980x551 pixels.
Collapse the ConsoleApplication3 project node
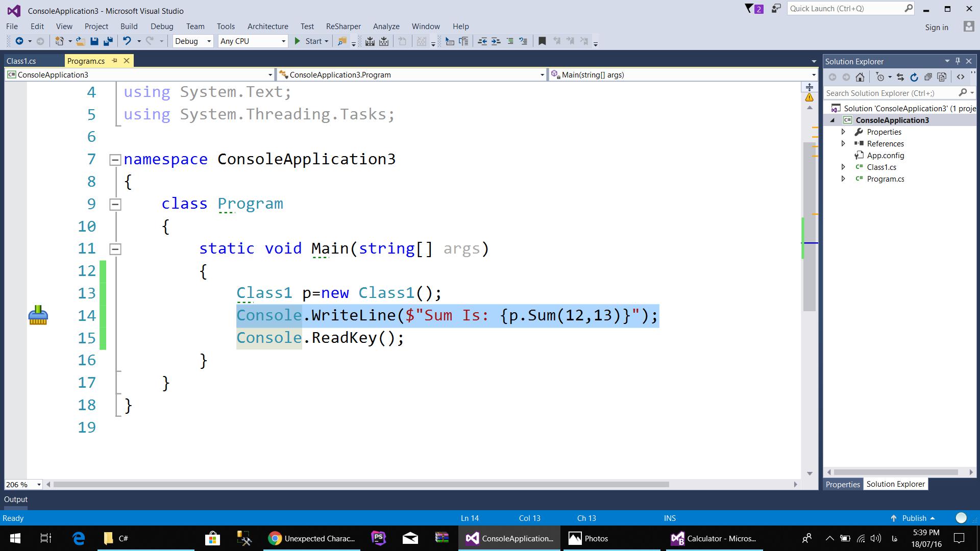click(832, 120)
